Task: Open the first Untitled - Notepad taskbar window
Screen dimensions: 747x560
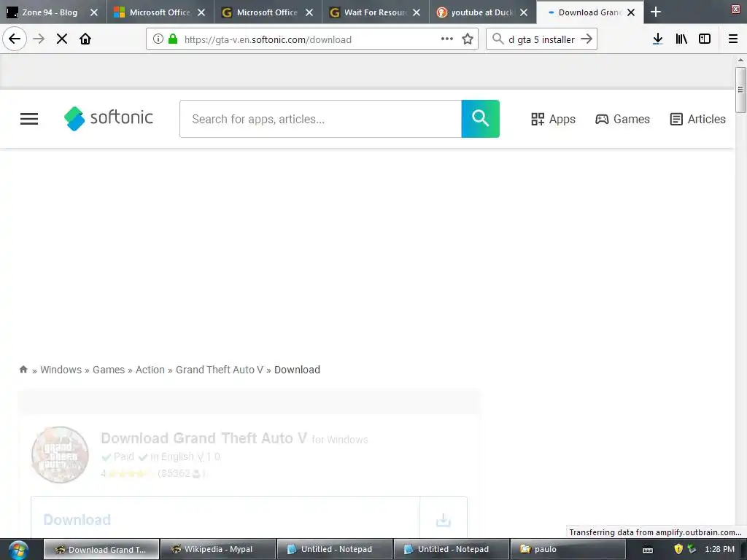Action: (335, 550)
